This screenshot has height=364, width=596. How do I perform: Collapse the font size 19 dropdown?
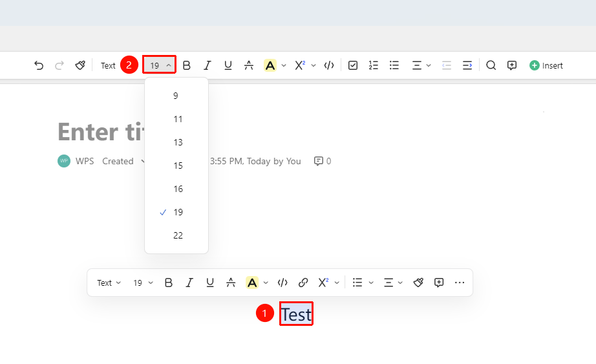[159, 65]
